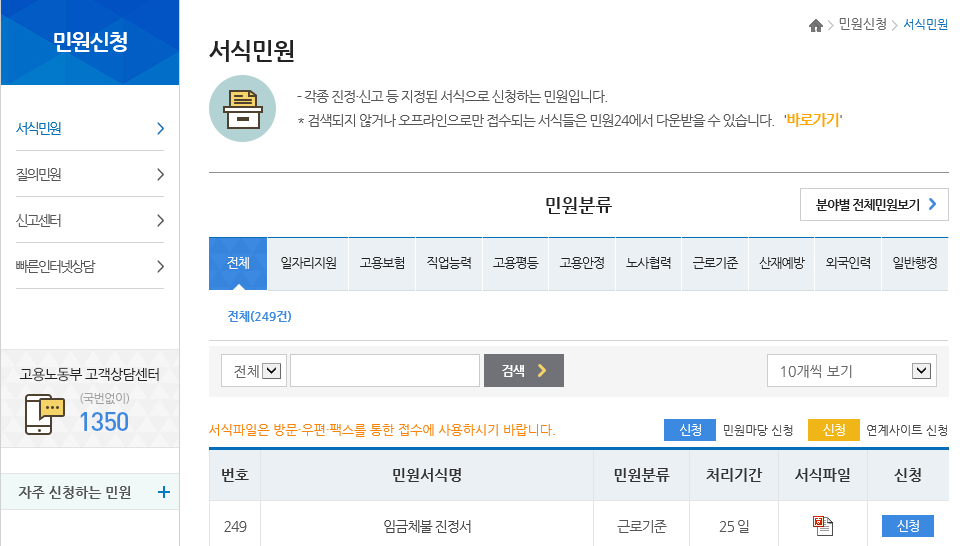
Task: Click the 1350 customer center chat icon
Action: [x=45, y=413]
